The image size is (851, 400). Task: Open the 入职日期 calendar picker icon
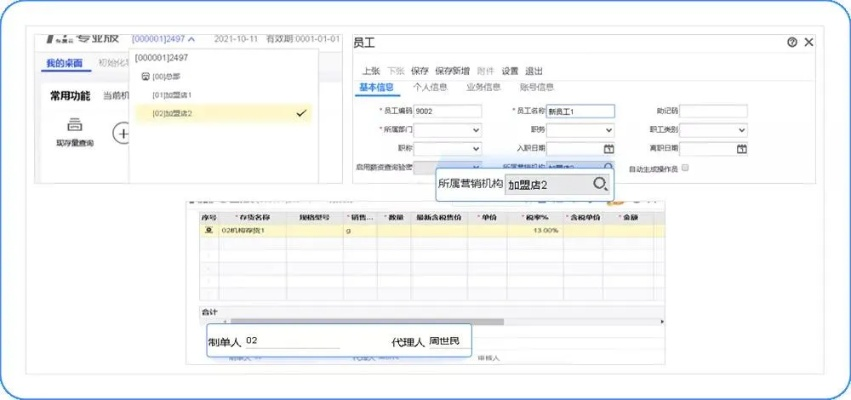point(607,149)
